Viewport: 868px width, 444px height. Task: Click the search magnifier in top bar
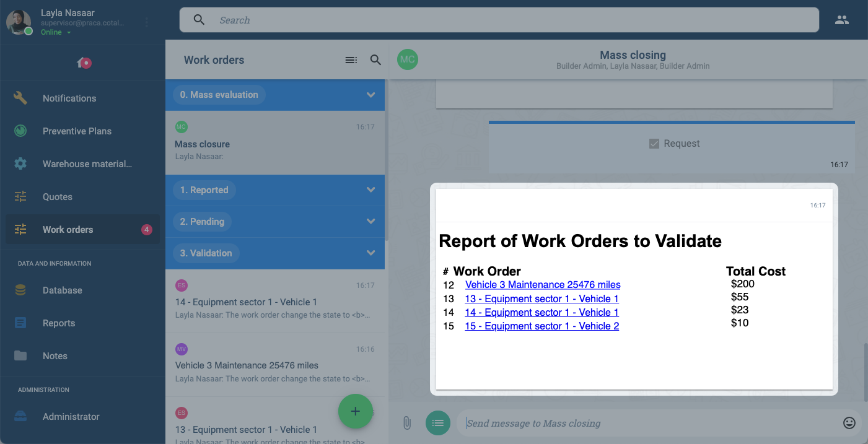click(199, 20)
